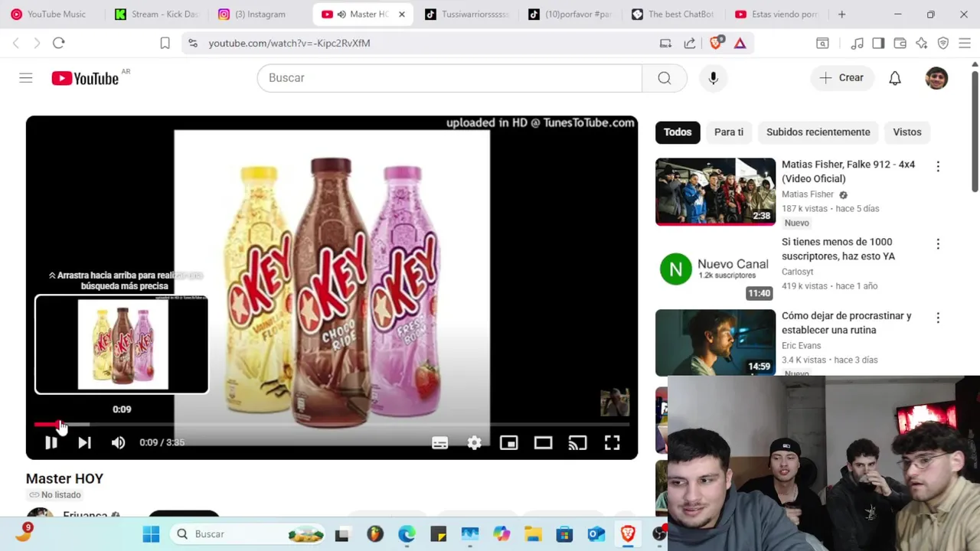Open the Brave main menu
Viewport: 980px width, 551px height.
965,44
